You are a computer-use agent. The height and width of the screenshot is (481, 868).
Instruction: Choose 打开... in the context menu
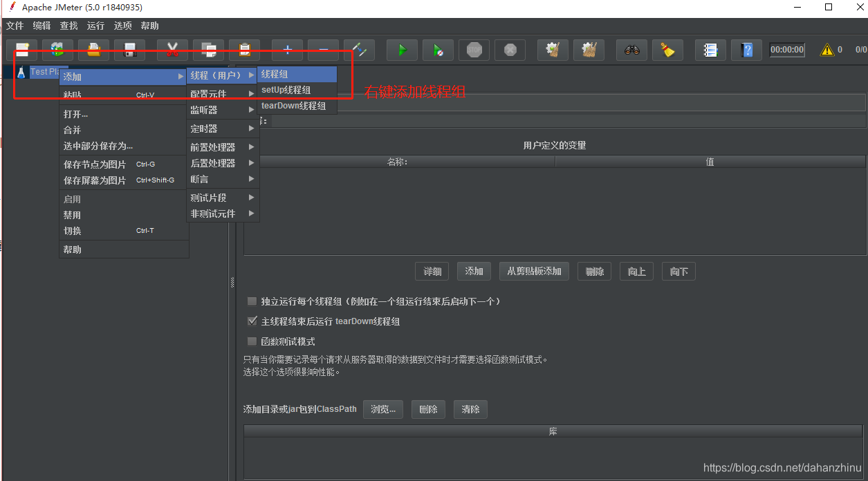point(123,114)
